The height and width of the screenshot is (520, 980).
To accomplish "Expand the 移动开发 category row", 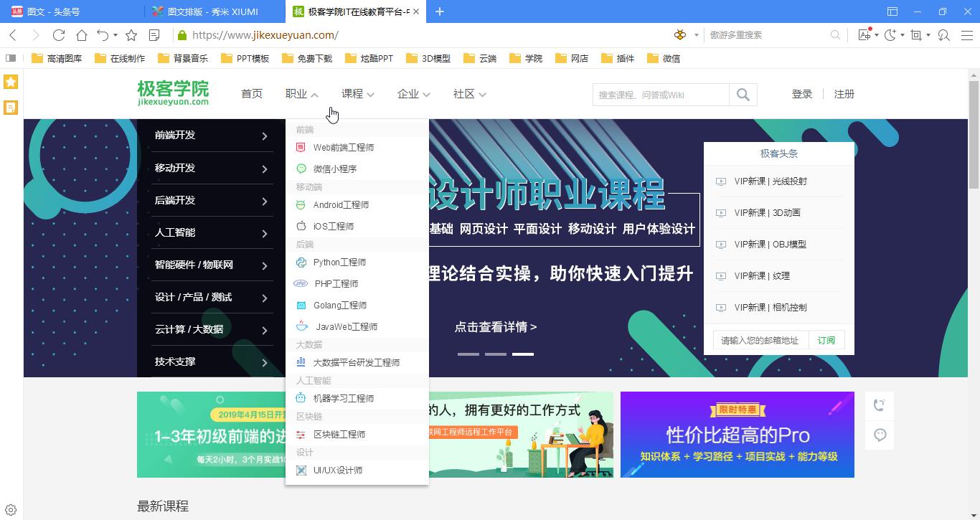I will click(x=212, y=168).
